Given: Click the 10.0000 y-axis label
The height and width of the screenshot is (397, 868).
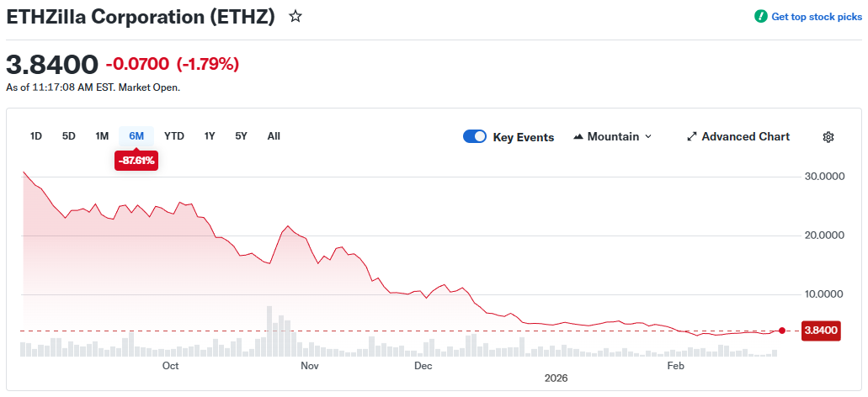Looking at the screenshot, I should click(x=823, y=294).
